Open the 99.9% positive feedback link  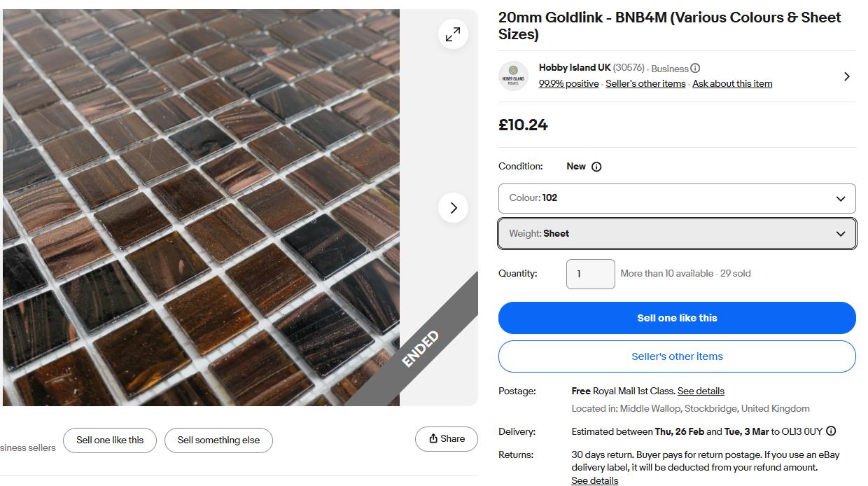[568, 84]
